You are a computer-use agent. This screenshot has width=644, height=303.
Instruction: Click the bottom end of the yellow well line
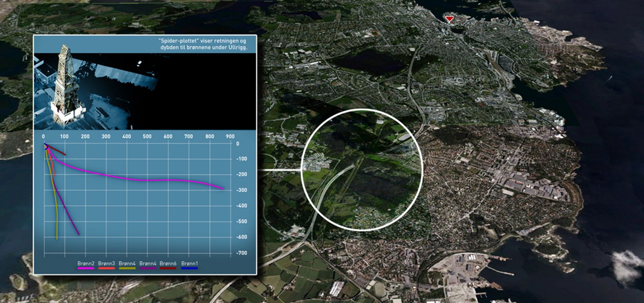click(57, 239)
